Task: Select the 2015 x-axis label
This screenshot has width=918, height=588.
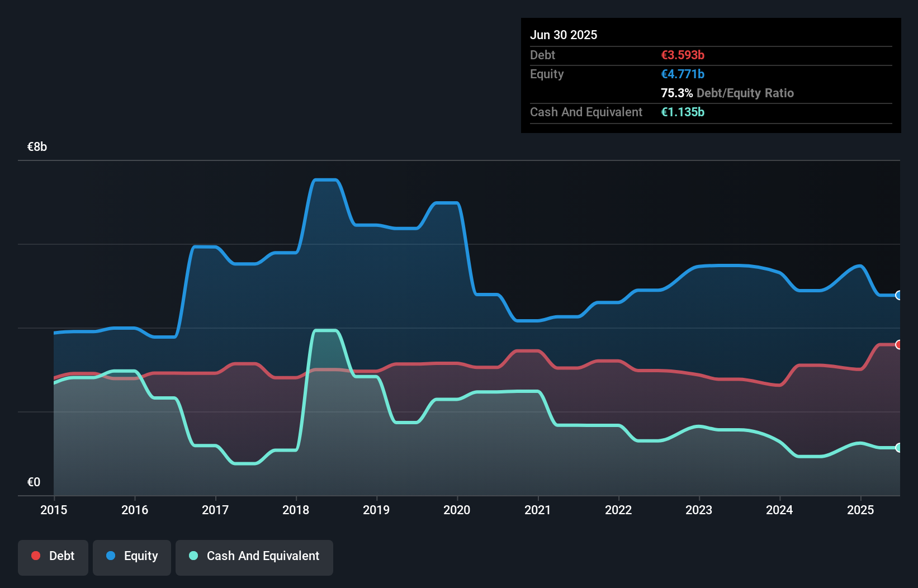Action: 54,510
